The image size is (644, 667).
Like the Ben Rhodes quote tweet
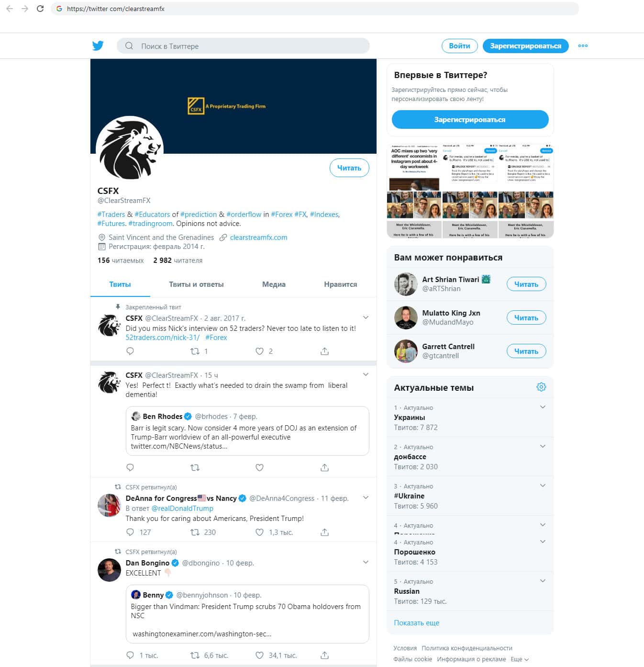(x=259, y=467)
